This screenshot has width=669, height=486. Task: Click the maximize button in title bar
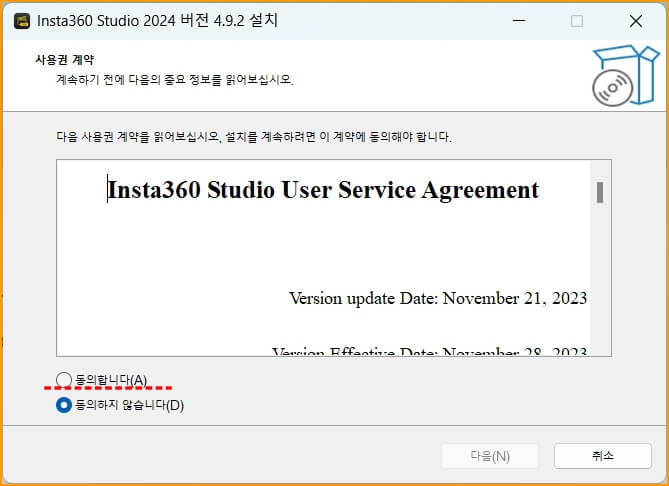pos(577,21)
